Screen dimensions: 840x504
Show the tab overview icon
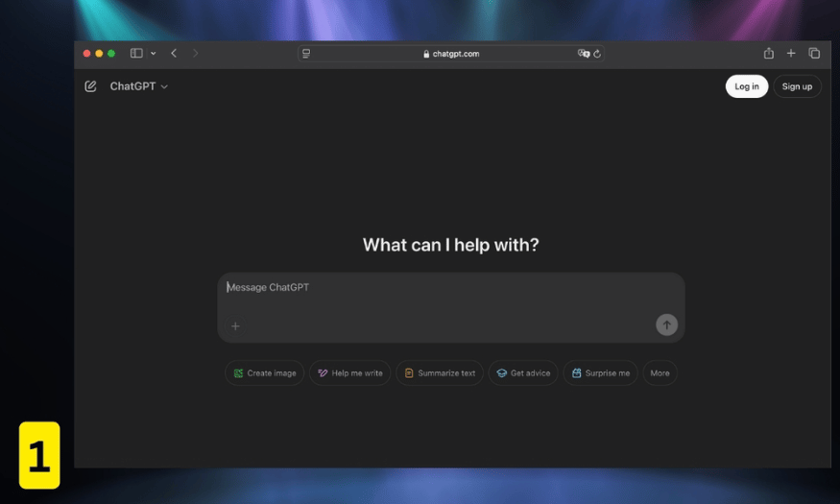tap(814, 53)
